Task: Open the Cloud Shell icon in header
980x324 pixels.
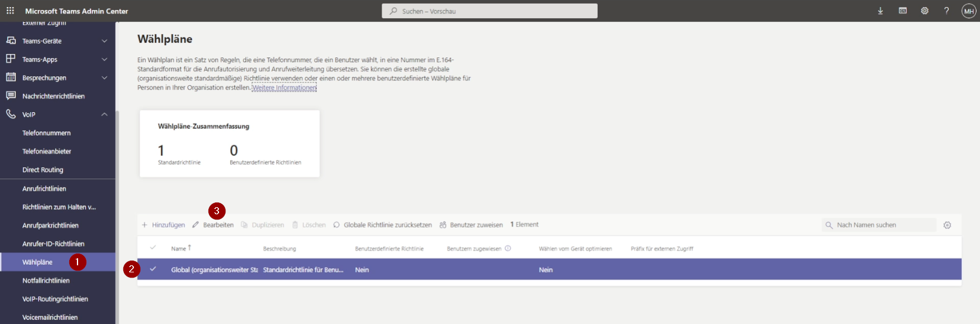Action: pyautogui.click(x=902, y=11)
